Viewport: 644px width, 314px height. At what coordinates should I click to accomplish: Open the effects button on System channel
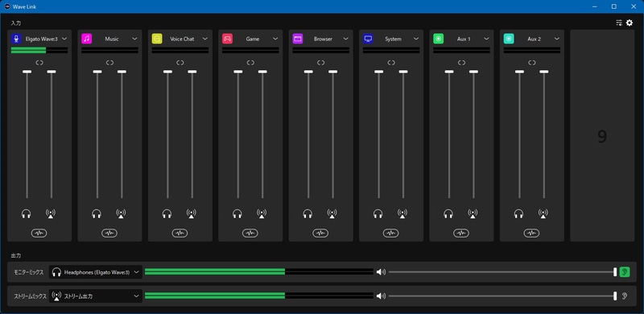pyautogui.click(x=391, y=233)
